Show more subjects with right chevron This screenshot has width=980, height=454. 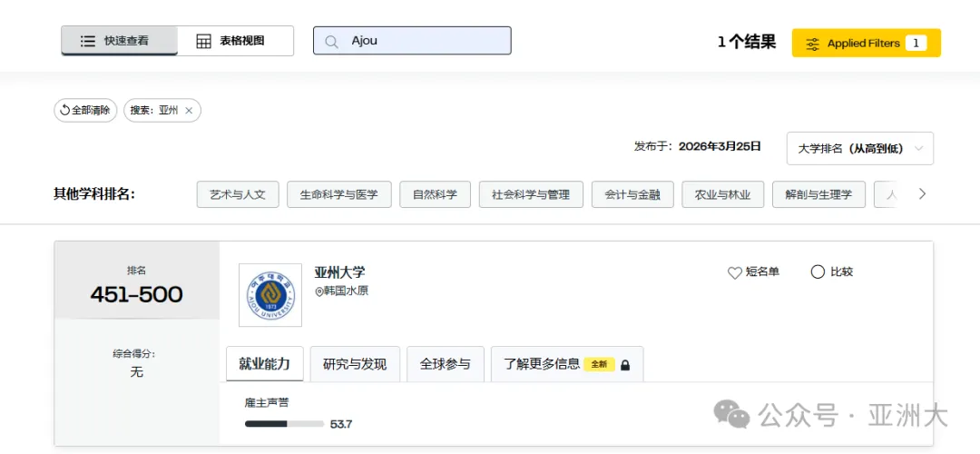[x=922, y=193]
